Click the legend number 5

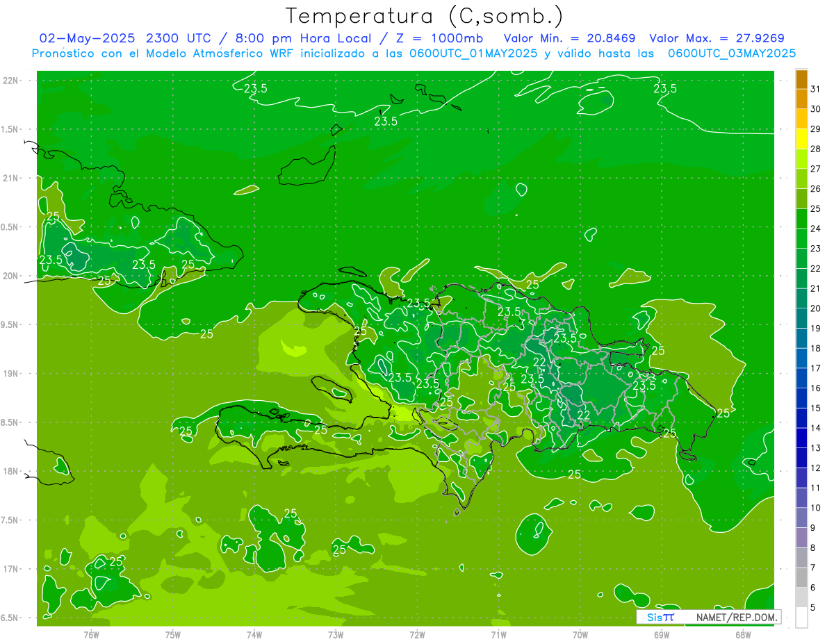point(813,607)
